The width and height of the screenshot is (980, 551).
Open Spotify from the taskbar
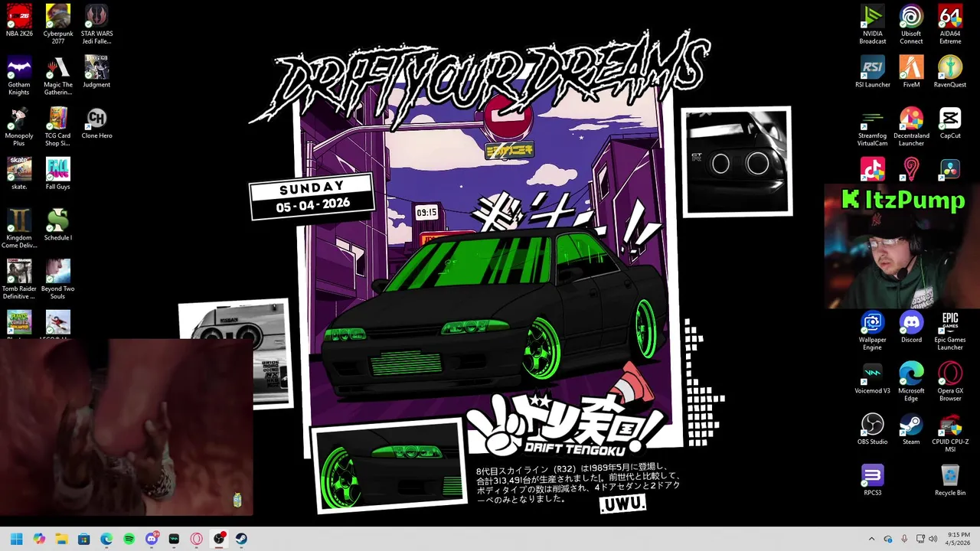click(129, 539)
